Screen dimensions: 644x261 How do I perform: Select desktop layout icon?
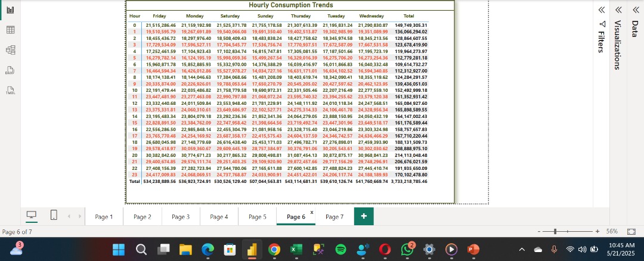[32, 215]
